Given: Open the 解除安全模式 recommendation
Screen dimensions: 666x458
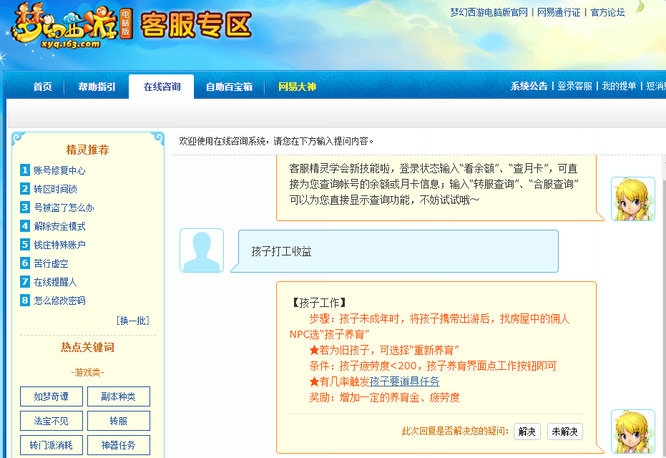Looking at the screenshot, I should pos(59,226).
